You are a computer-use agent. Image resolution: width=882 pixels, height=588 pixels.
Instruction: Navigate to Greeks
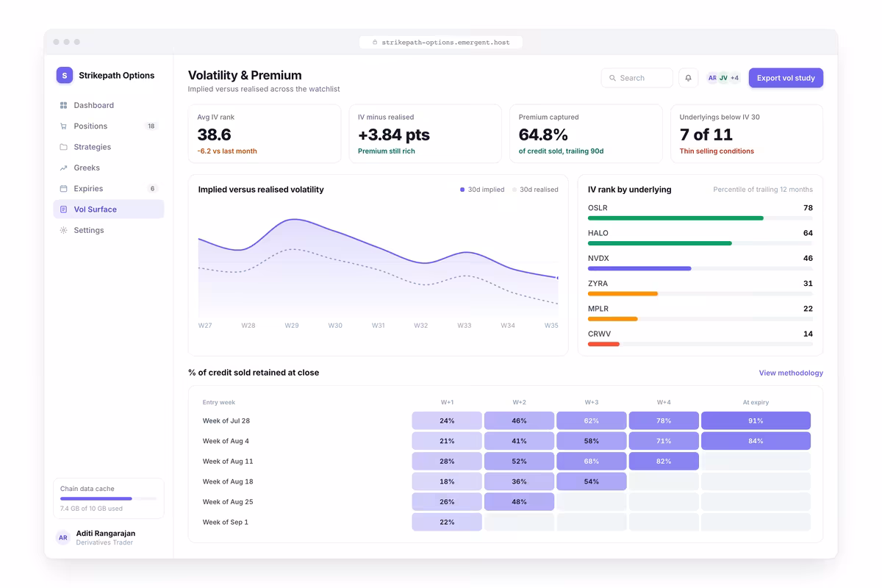109,168
